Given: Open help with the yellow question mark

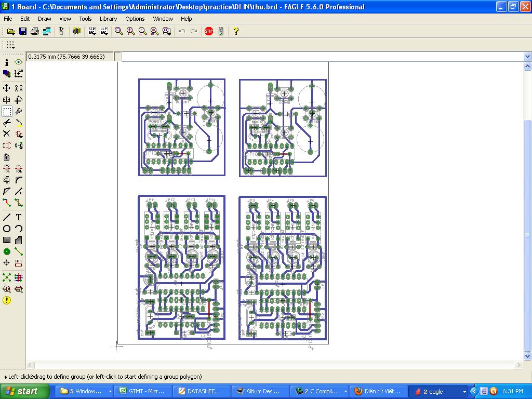Looking at the screenshot, I should (236, 32).
